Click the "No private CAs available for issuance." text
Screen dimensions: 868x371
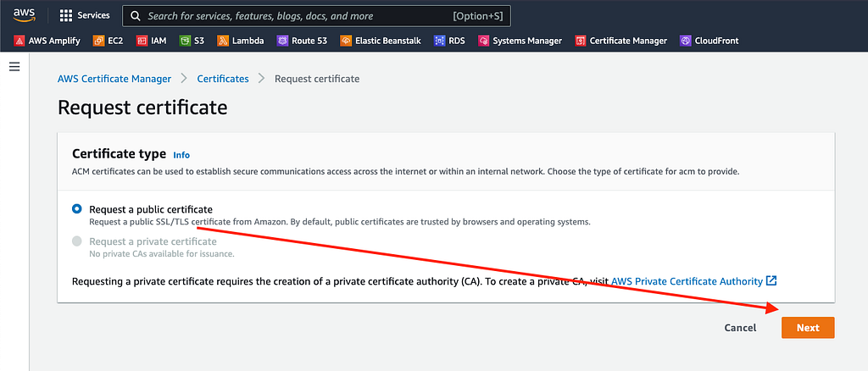pyautogui.click(x=162, y=254)
